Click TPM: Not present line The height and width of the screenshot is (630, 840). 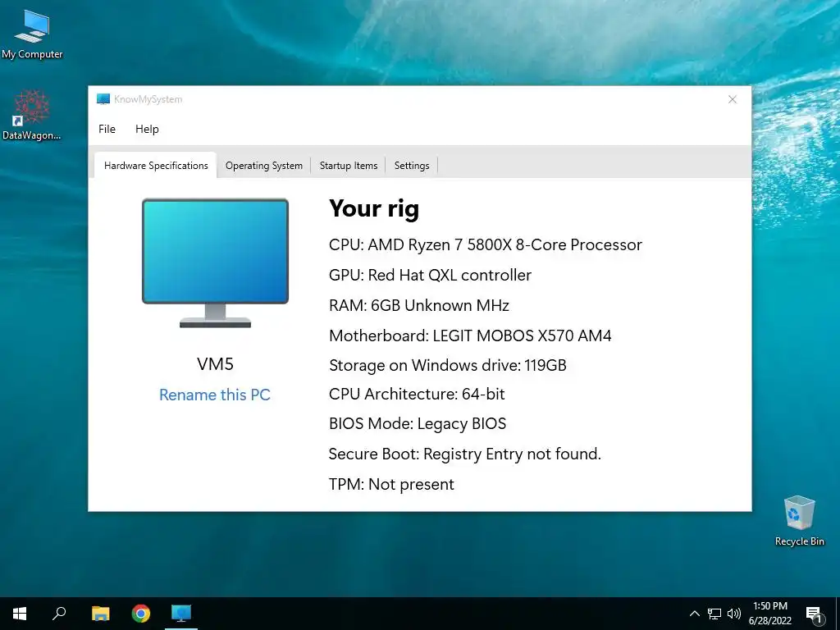391,484
